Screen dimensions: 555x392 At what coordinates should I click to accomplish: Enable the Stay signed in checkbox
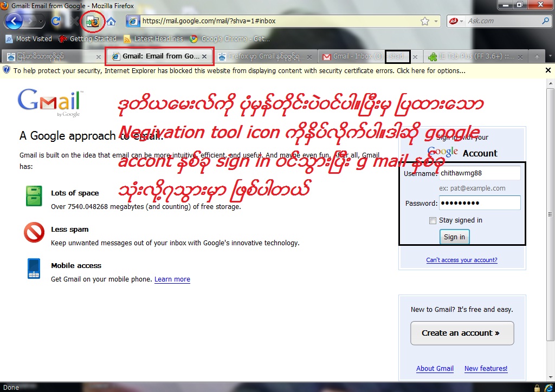433,220
